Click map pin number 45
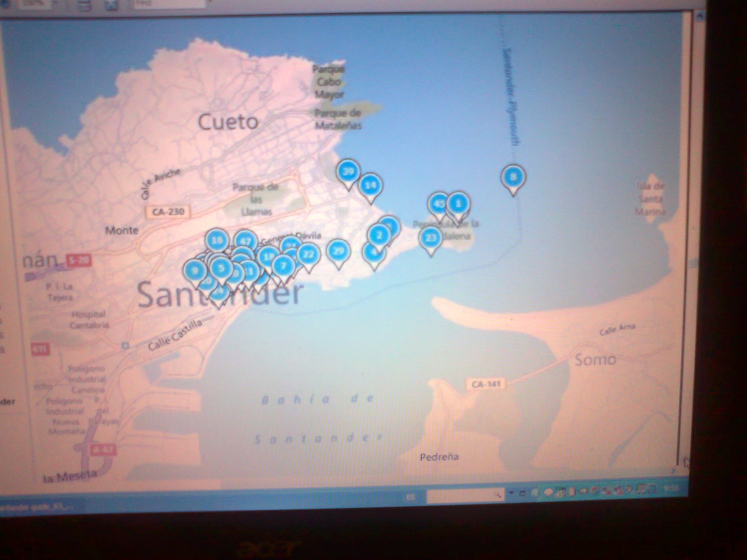Screen dimensions: 747x560 pos(438,204)
